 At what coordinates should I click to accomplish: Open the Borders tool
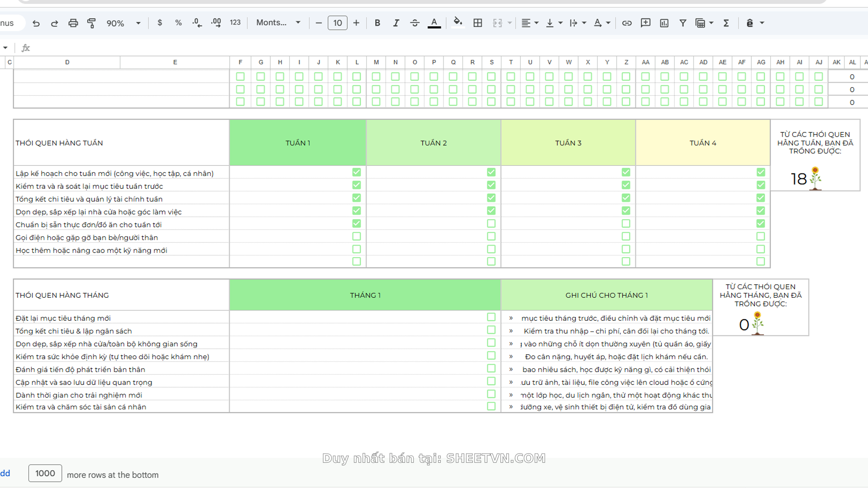477,23
